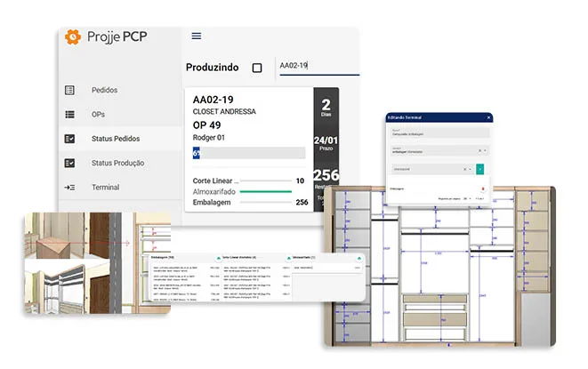The height and width of the screenshot is (369, 588).
Task: Click the Pedidos sidebar icon
Action: coord(70,91)
